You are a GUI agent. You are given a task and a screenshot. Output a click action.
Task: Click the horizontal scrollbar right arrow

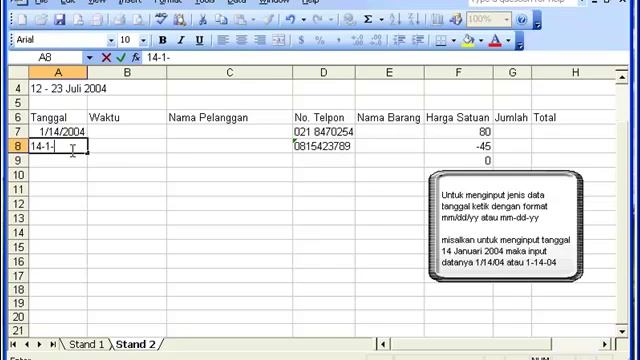point(604,344)
